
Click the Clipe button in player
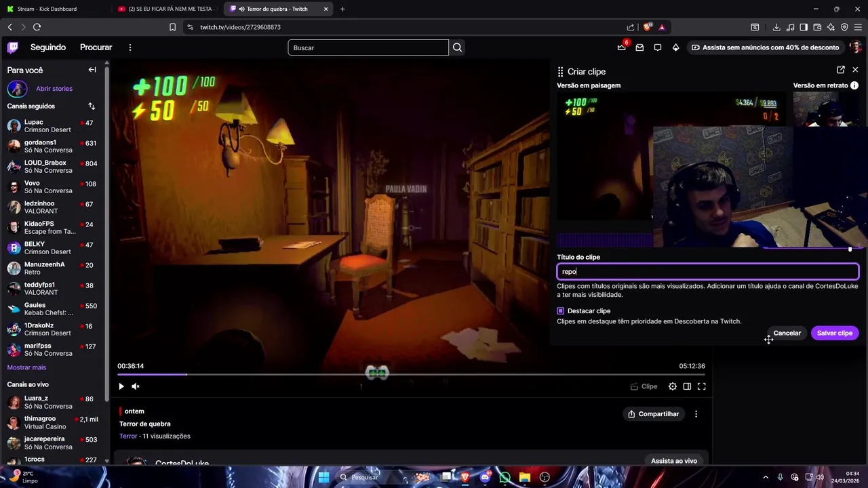pos(644,386)
